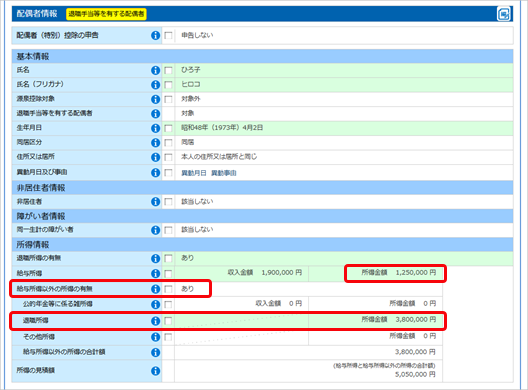Open info icon for 住所又は居所
Image resolution: width=528 pixels, height=390 pixels.
click(x=155, y=157)
